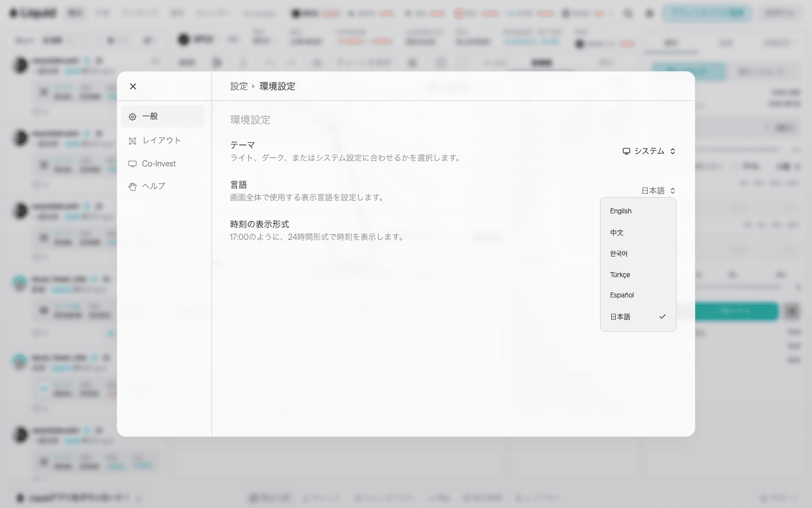Click the checked 日本語 option in the list
Viewport: 812px width, 508px height.
click(638, 317)
